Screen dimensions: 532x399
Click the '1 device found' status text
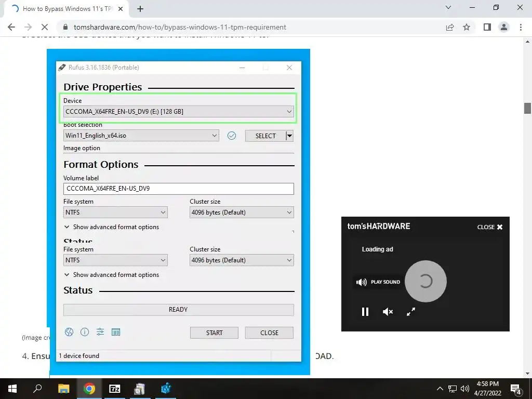pyautogui.click(x=79, y=355)
